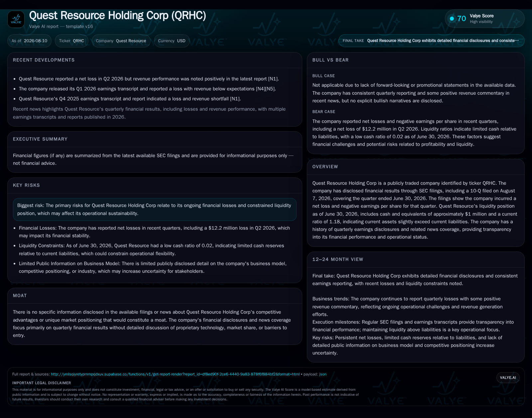The image size is (532, 418).
Task: Click the 'Limited Public Information on Business Model' bullet
Action: (153, 267)
